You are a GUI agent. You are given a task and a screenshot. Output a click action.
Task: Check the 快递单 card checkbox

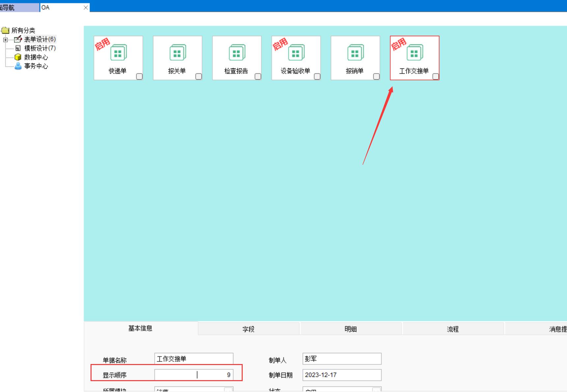click(139, 76)
